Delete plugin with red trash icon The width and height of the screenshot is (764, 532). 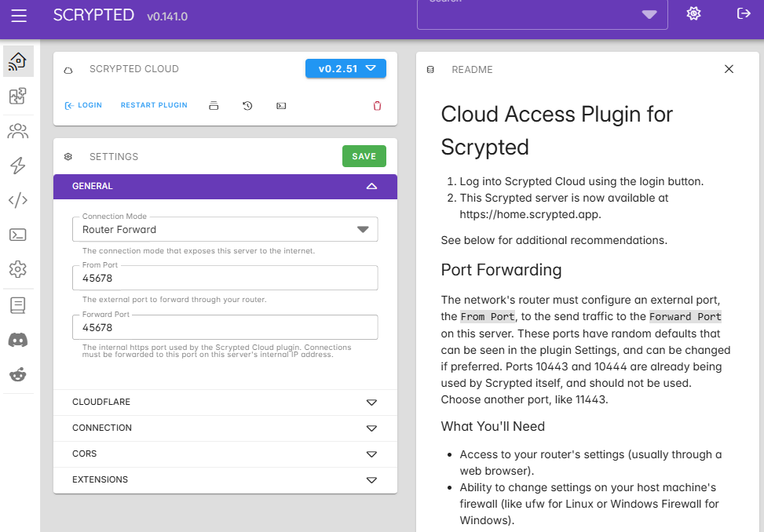(377, 105)
